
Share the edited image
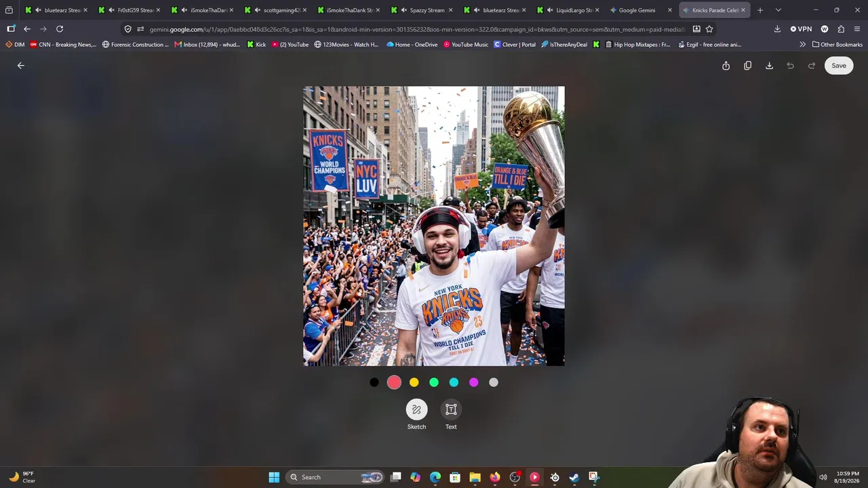click(x=726, y=66)
